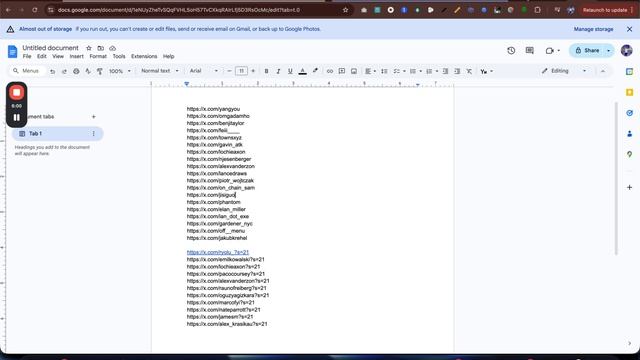Viewport: 640px width, 360px height.
Task: Click the increase indent icon
Action: pos(457,71)
